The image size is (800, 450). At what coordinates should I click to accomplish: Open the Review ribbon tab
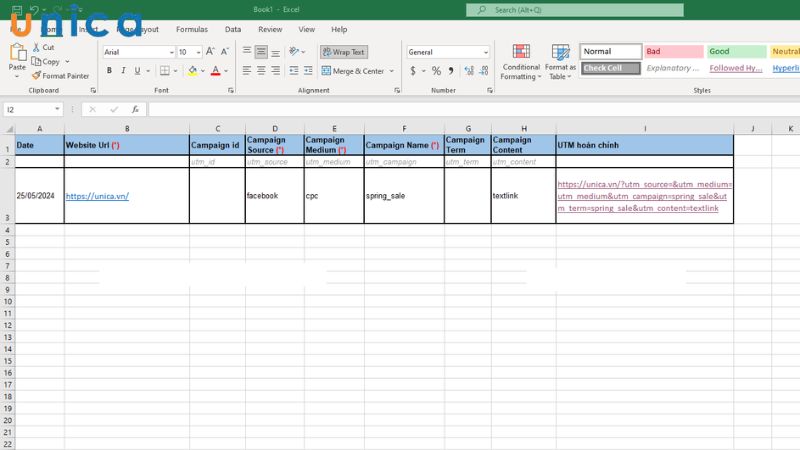[270, 30]
